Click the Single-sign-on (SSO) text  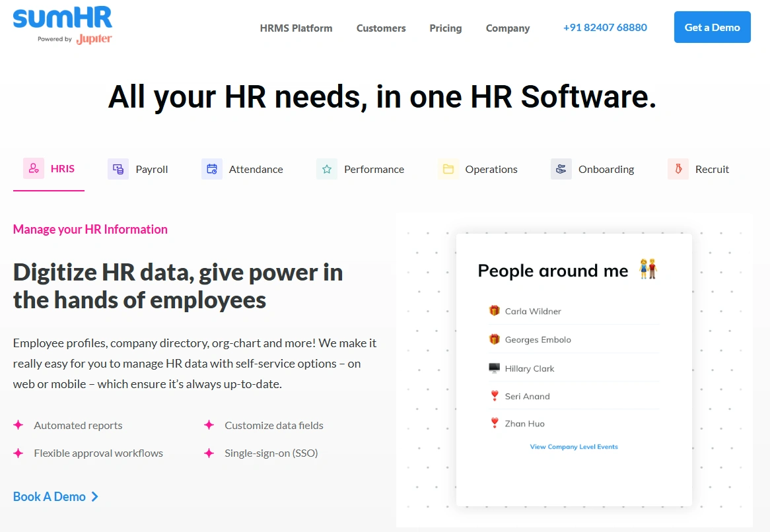pyautogui.click(x=271, y=453)
